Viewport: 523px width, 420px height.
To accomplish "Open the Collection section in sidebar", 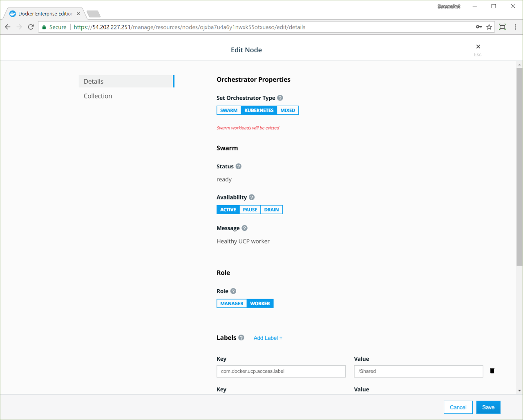I will point(98,96).
